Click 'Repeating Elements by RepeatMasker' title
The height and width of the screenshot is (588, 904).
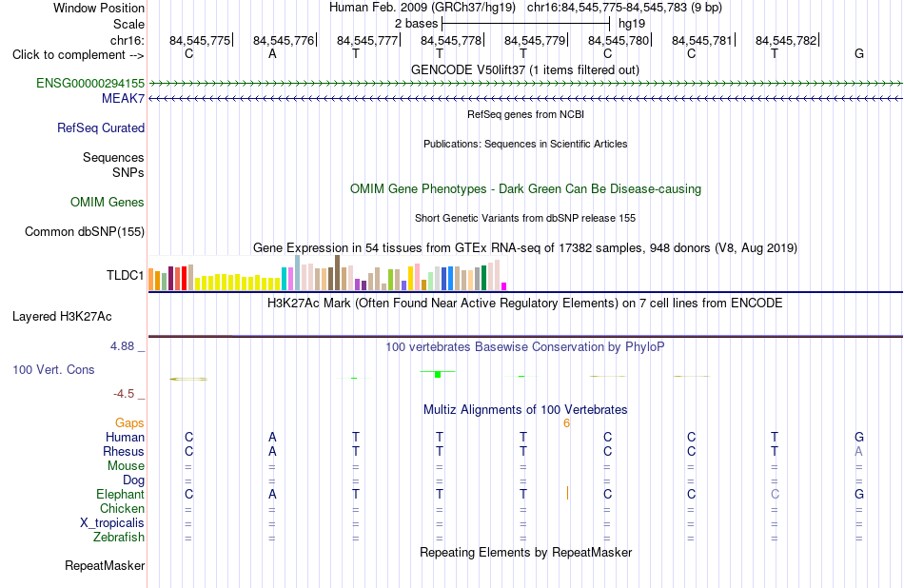click(x=526, y=553)
